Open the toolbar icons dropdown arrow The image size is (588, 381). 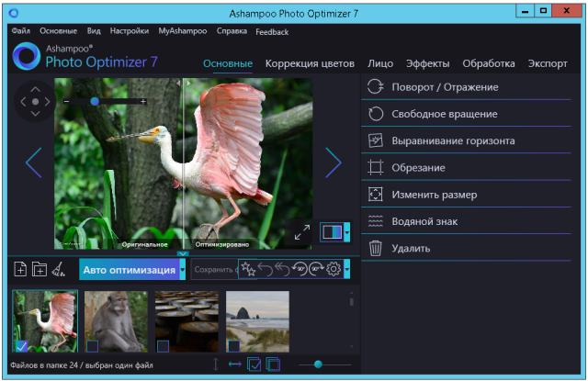[x=347, y=269]
